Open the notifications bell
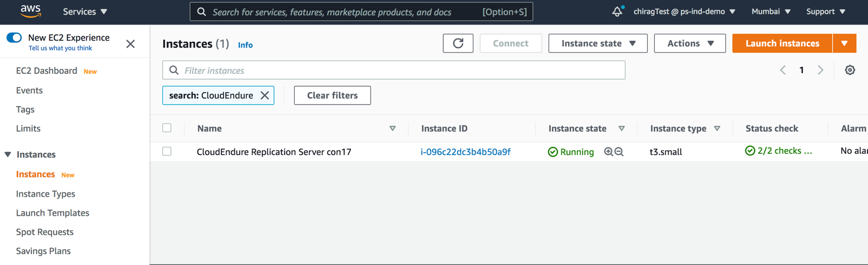 coord(617,11)
